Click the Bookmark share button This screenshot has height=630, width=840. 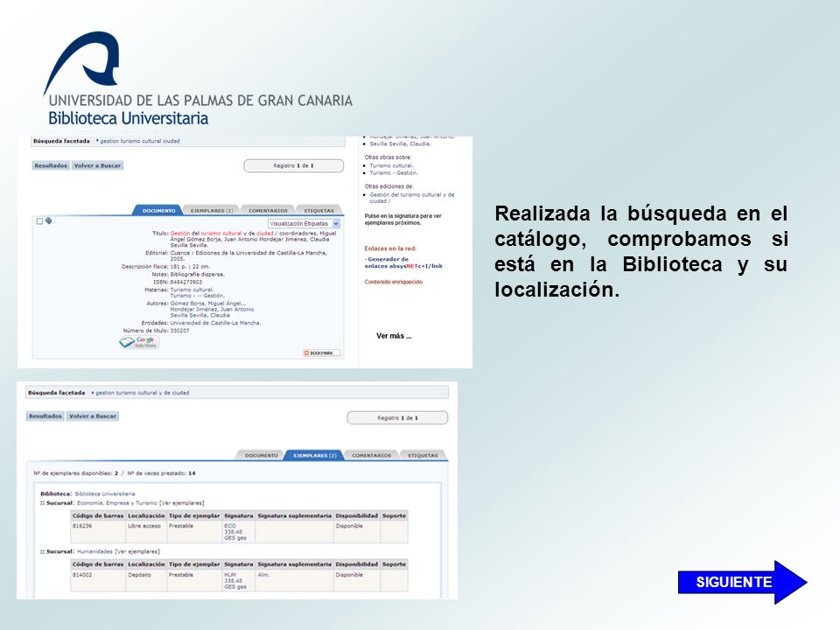click(321, 353)
